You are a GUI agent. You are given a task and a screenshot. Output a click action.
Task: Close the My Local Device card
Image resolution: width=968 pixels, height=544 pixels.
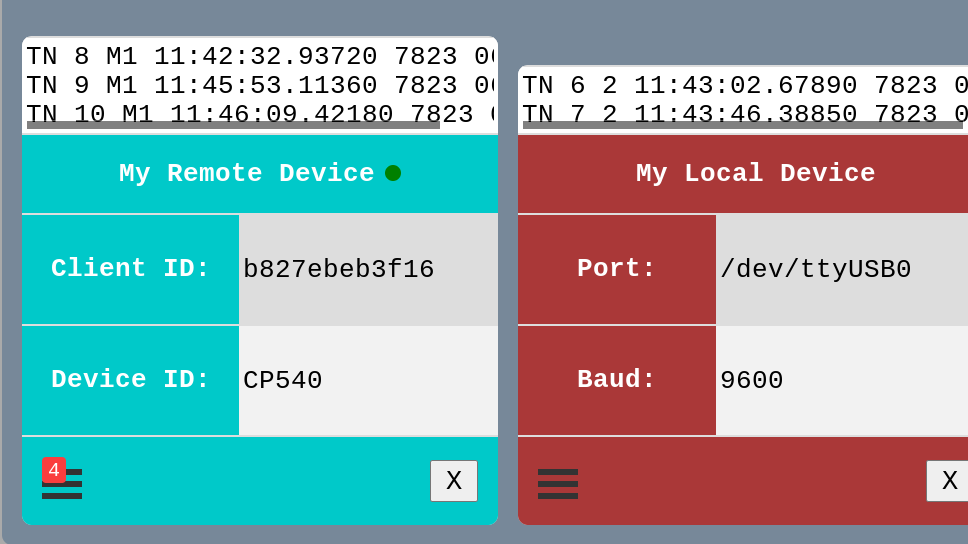947,480
